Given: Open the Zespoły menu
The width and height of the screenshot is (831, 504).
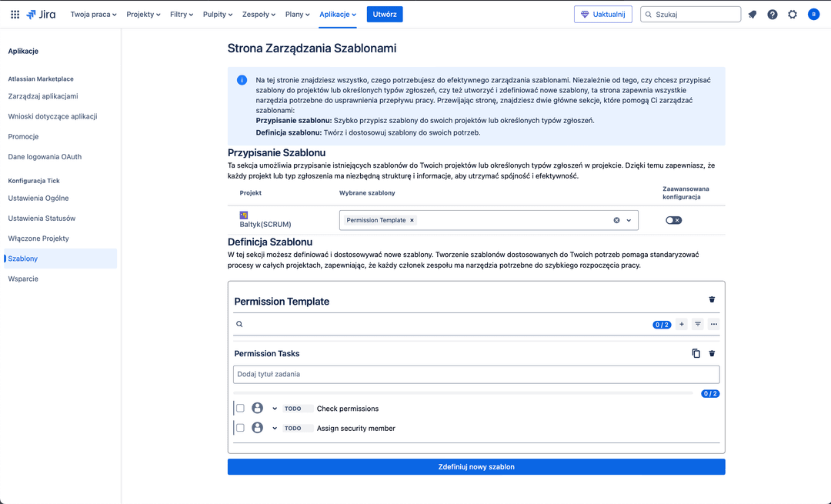Looking at the screenshot, I should tap(259, 15).
